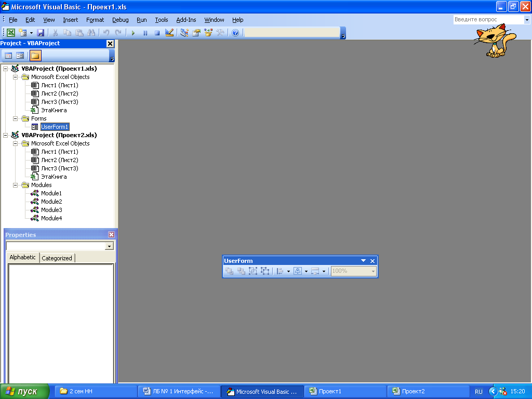Select Лист2 under Проект1.xls
The image size is (532, 399).
click(59, 94)
